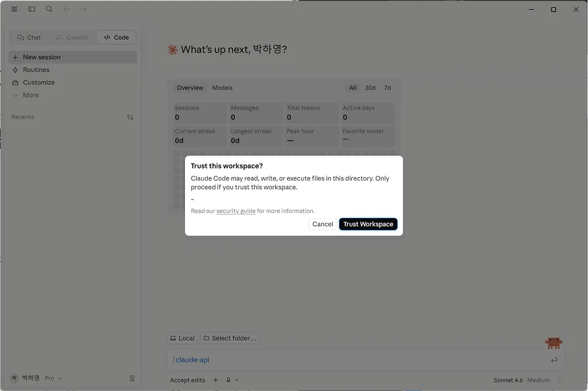Screen dimensions: 588x391
Task: Go back with the left arrow
Action: pos(66,9)
